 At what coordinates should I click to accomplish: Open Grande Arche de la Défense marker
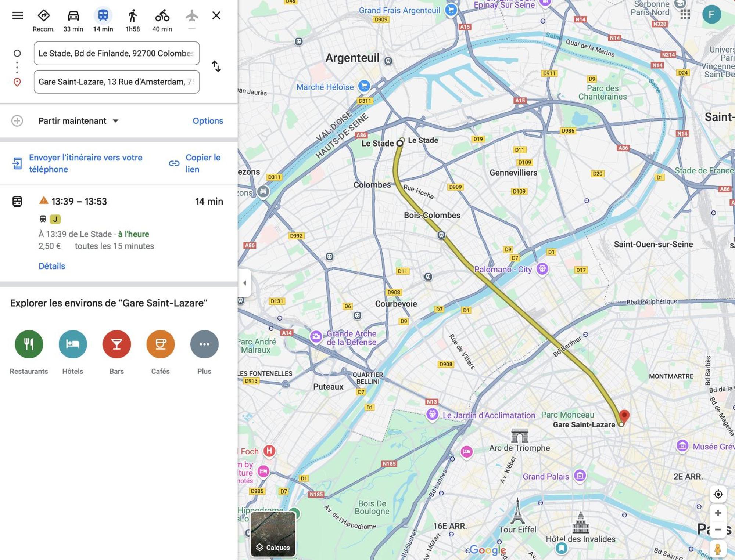[x=316, y=337]
